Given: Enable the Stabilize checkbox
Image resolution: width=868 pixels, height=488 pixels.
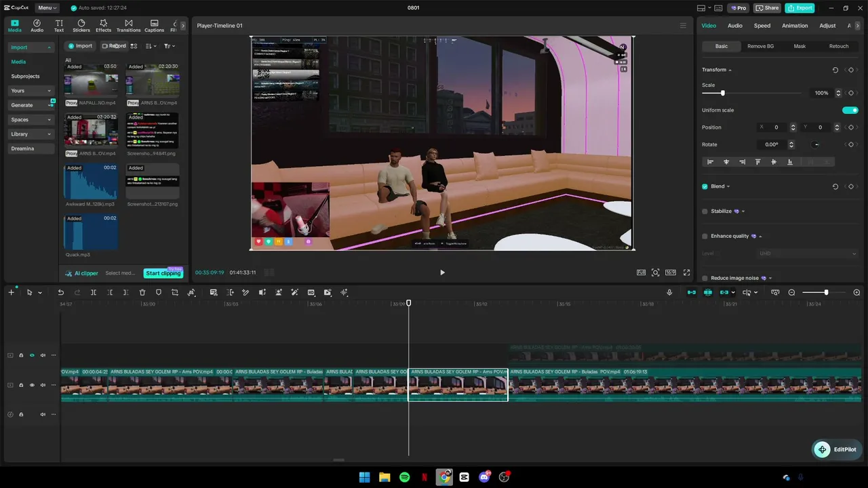Looking at the screenshot, I should pyautogui.click(x=705, y=211).
